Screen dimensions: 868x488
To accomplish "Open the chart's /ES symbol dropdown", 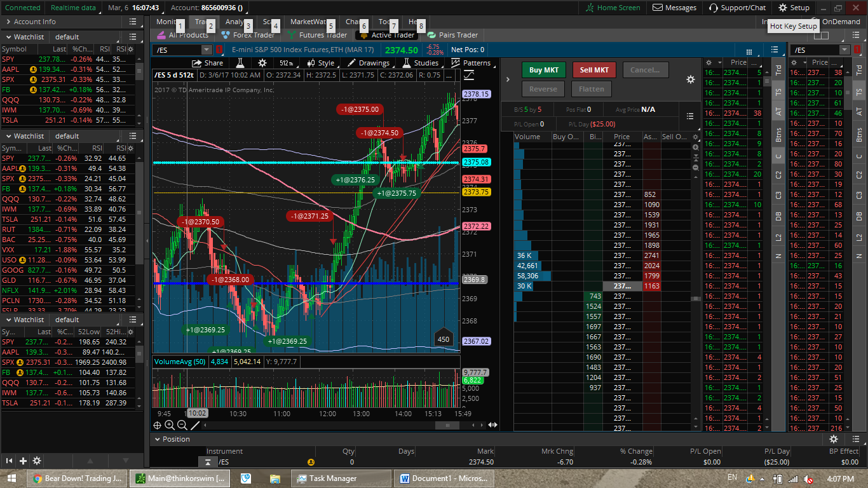I will click(206, 50).
